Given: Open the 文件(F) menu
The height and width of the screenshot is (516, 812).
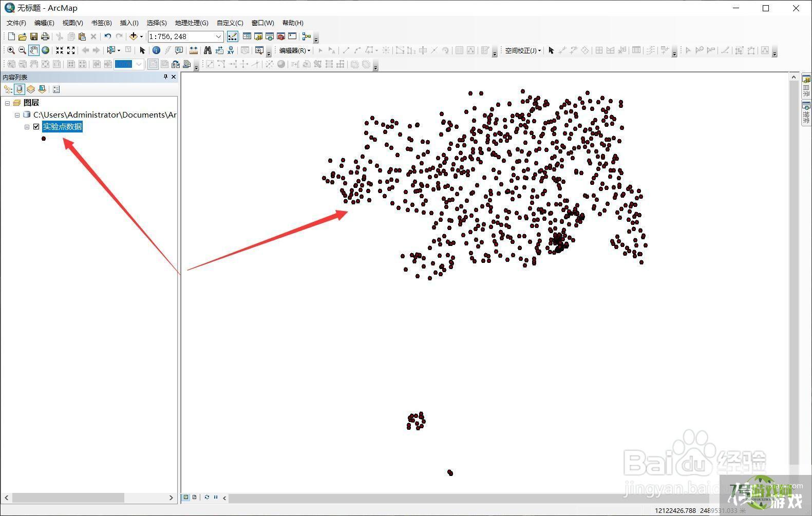Looking at the screenshot, I should tap(16, 23).
